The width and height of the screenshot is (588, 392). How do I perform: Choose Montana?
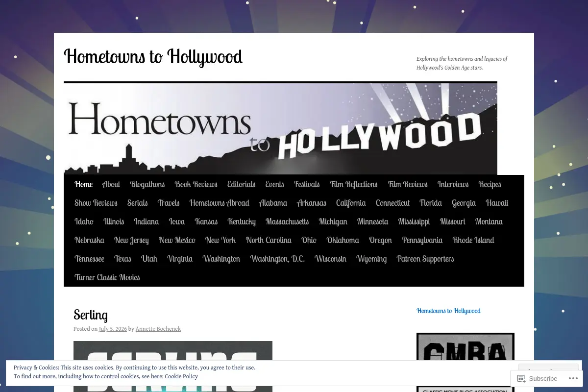coord(489,221)
